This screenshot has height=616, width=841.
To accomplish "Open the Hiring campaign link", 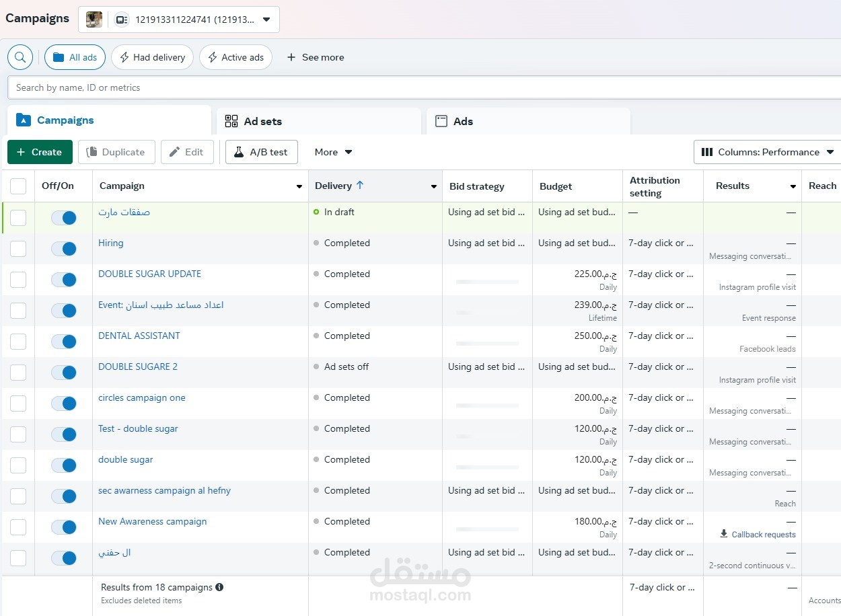I will (x=111, y=243).
